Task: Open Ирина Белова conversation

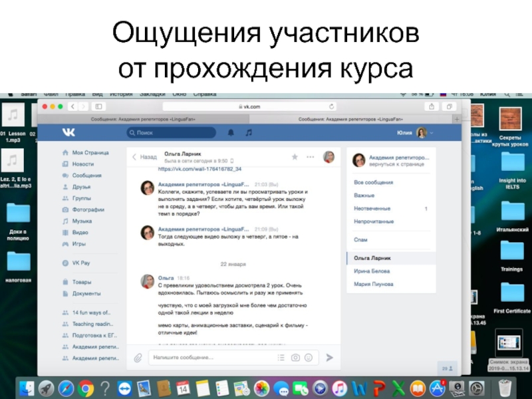Action: (372, 271)
